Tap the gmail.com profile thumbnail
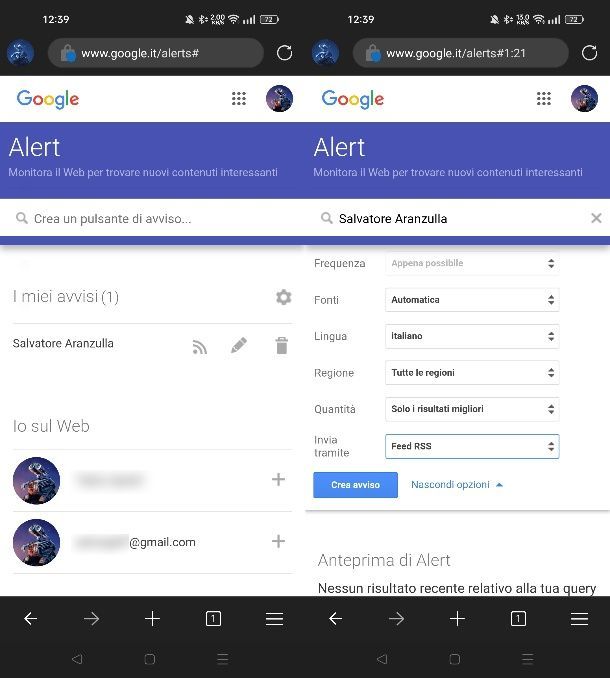This screenshot has width=610, height=678. tap(36, 542)
